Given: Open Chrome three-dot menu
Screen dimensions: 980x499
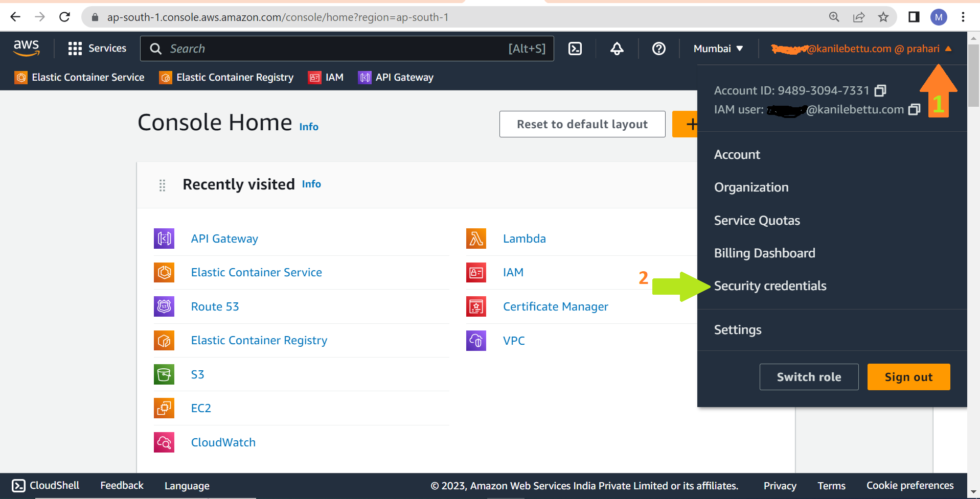Looking at the screenshot, I should point(963,17).
